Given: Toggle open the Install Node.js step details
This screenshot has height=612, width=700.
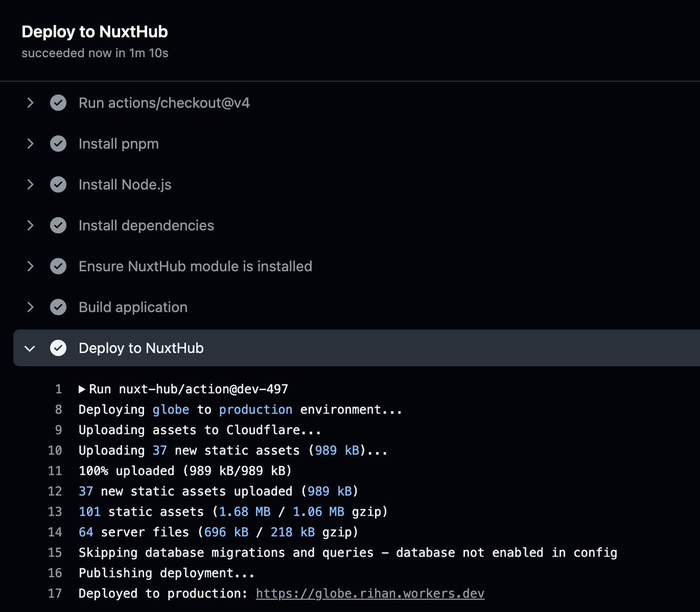Looking at the screenshot, I should pyautogui.click(x=30, y=184).
